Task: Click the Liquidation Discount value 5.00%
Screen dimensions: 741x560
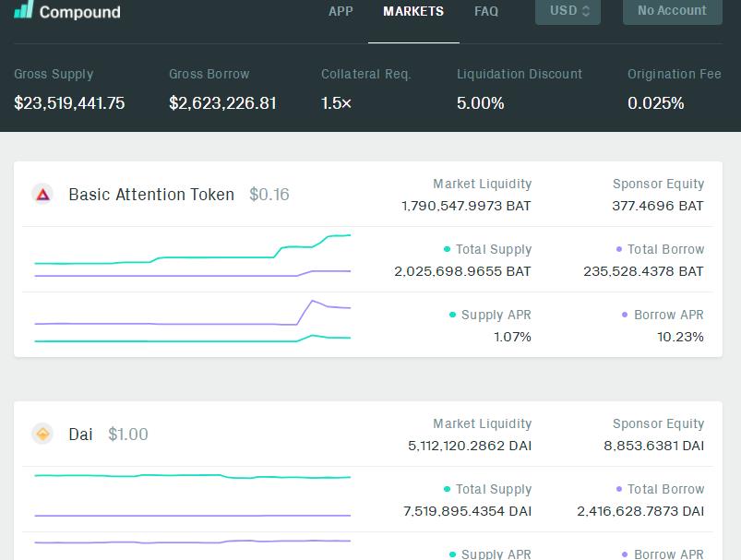Action: (x=480, y=103)
